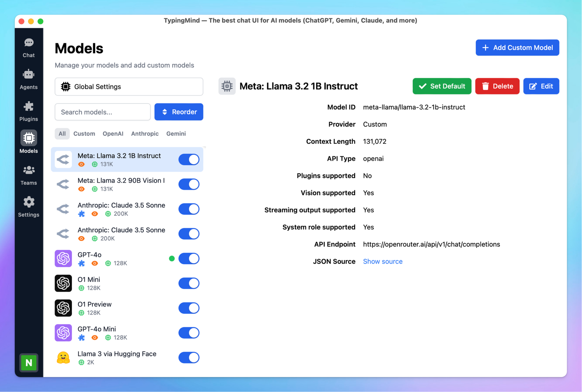Click Llama 3.2 90B Vision OpenRouter logo
This screenshot has width=582, height=392.
pos(63,184)
